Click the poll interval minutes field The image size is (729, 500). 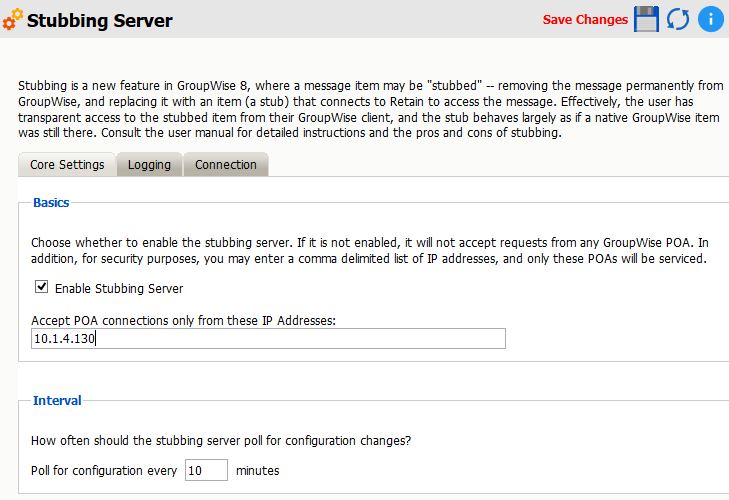pyautogui.click(x=206, y=470)
